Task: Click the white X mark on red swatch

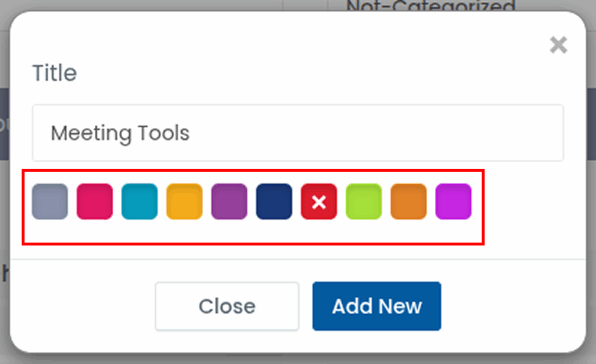Action: point(319,202)
